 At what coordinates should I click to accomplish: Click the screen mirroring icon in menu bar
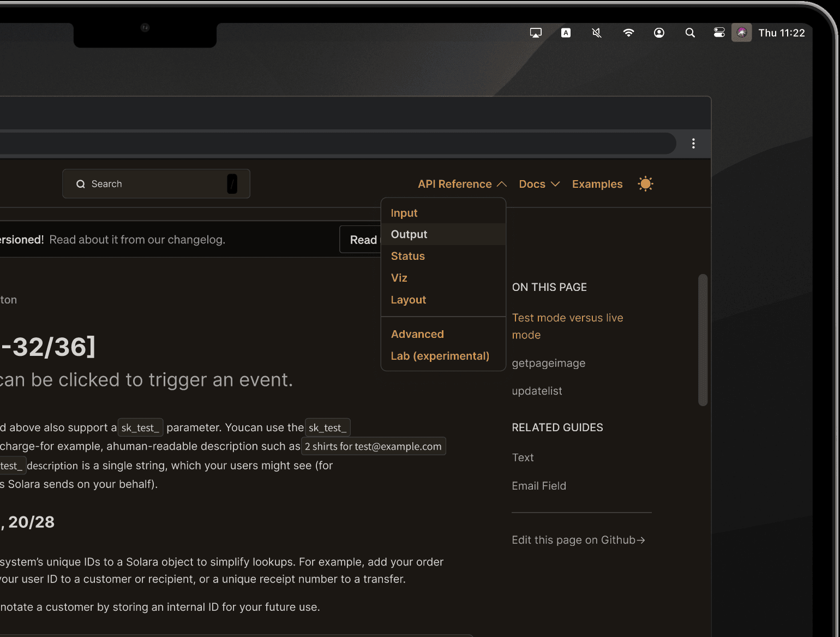(536, 33)
